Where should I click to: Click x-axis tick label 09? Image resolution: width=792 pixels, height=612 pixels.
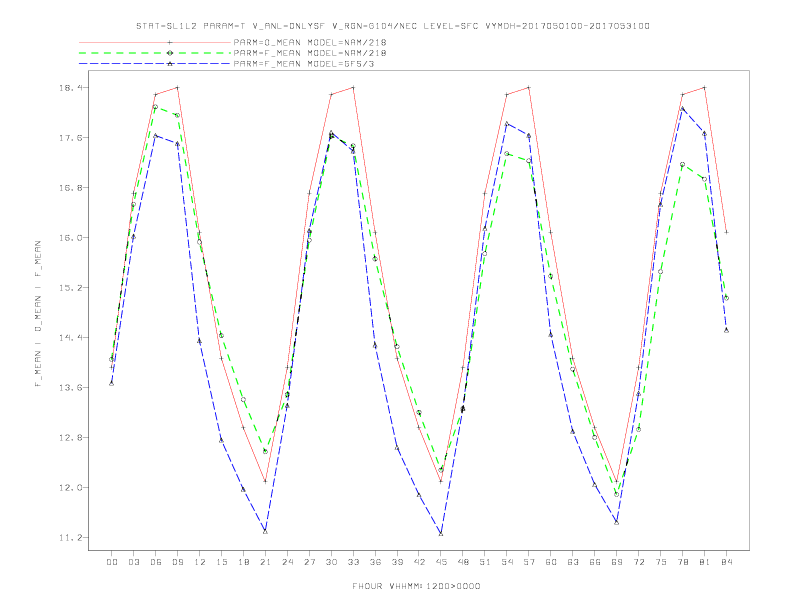click(177, 562)
